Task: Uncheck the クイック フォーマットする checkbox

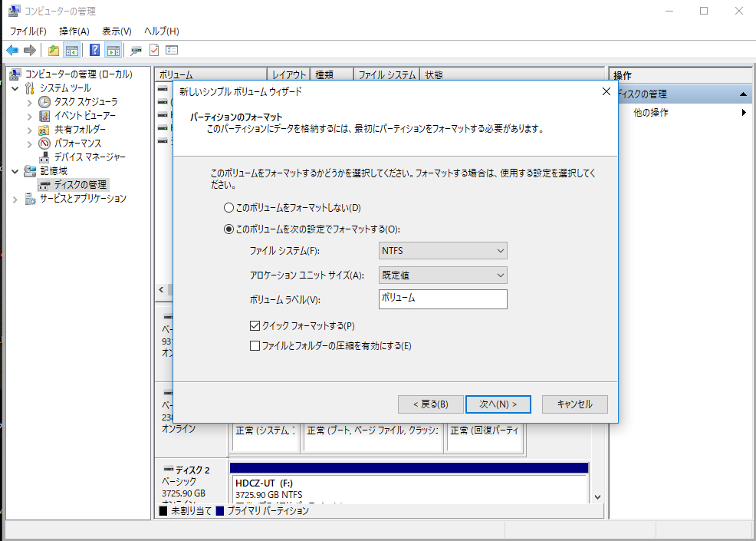Action: tap(255, 325)
